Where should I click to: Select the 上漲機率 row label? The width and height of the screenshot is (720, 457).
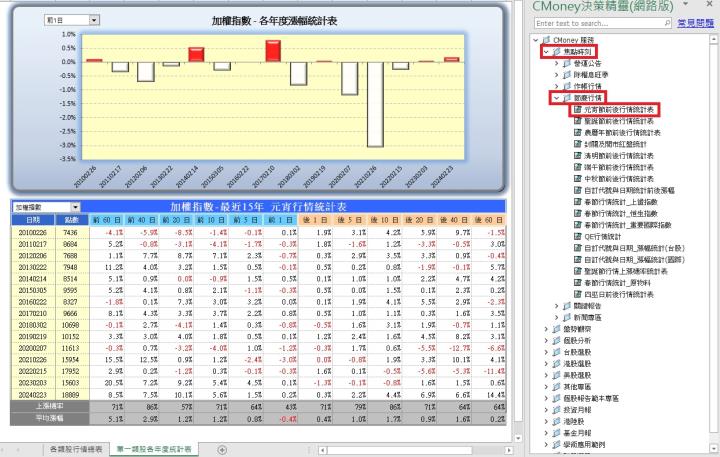50,406
